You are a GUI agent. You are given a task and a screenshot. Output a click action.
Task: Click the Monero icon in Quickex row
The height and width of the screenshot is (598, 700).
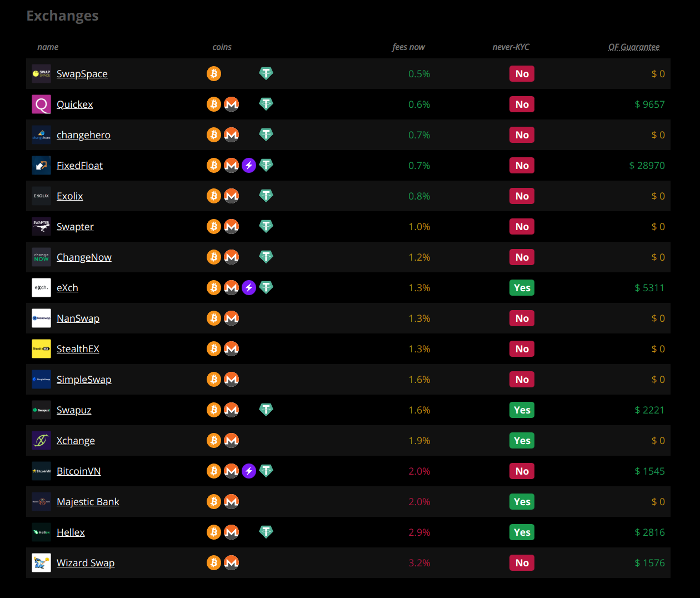(x=232, y=104)
